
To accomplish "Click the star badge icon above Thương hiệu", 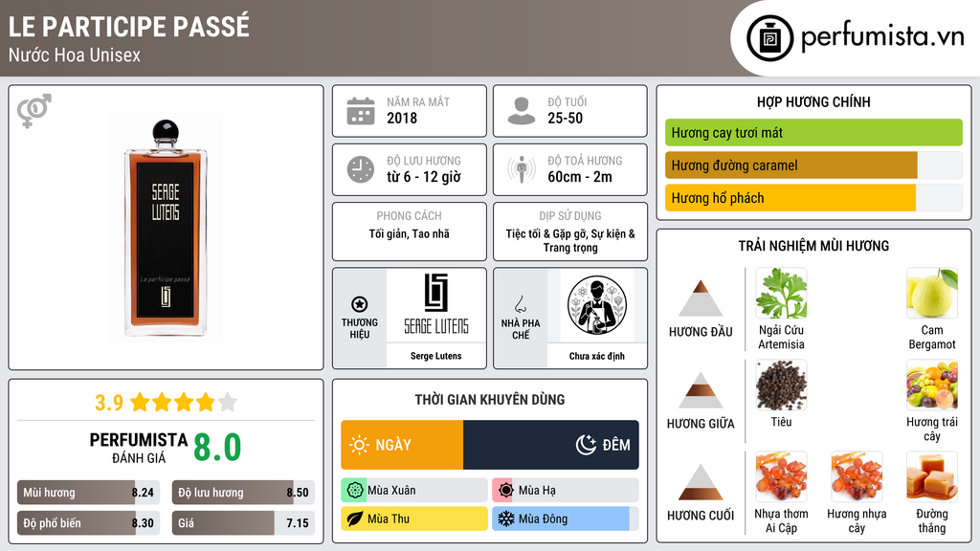I will click(360, 304).
